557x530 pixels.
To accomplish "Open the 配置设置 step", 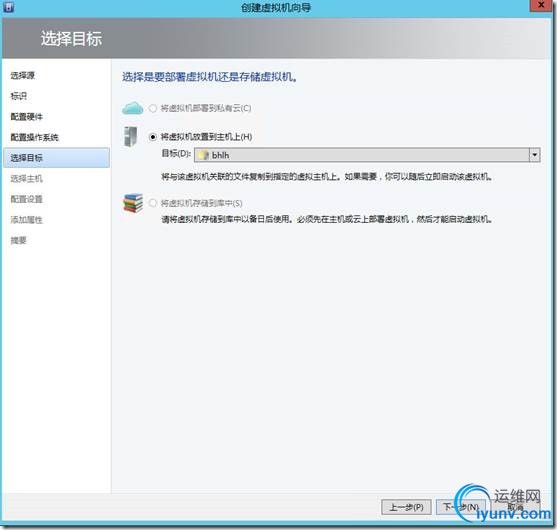I will pos(26,199).
